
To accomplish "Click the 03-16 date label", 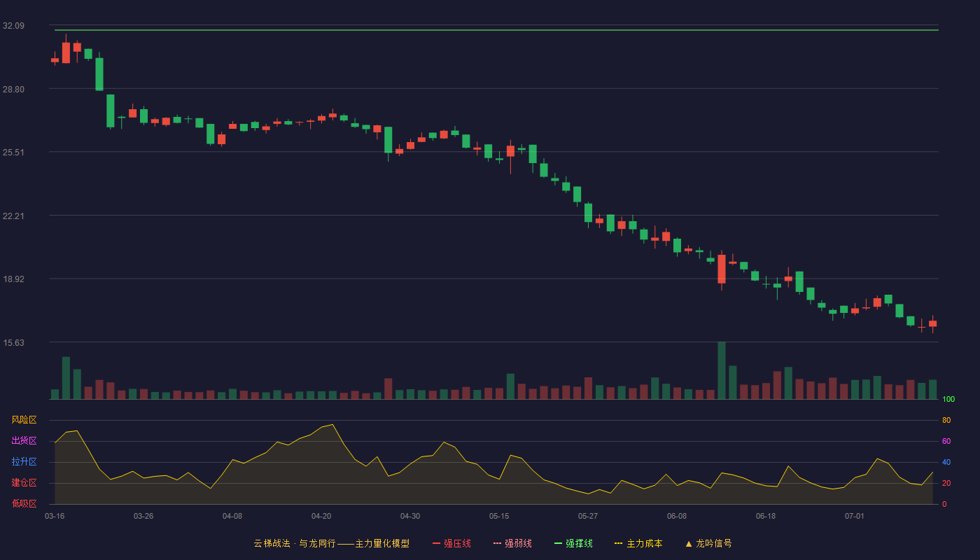I will pos(55,516).
